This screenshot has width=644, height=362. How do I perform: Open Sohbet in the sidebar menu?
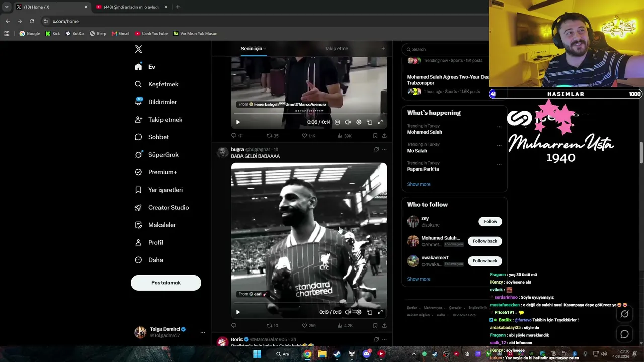[152, 137]
